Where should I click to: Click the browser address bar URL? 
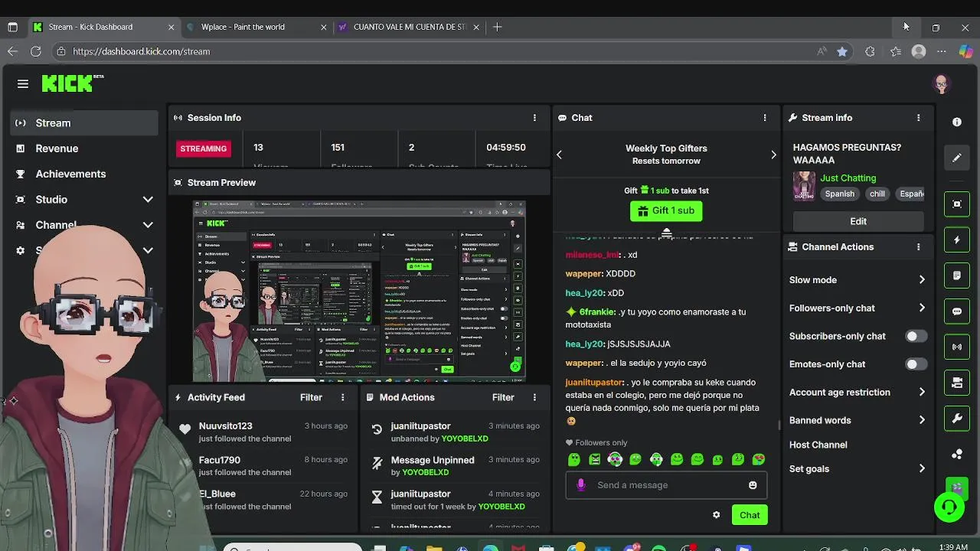pos(142,51)
